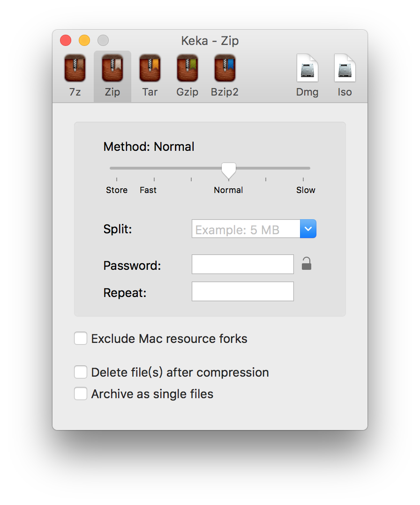Click the Split size text field
Viewport: 420px width, 505px height.
click(x=246, y=229)
